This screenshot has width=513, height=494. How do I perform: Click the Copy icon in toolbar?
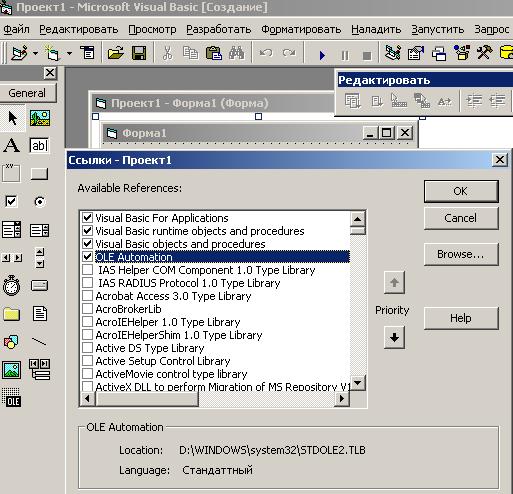click(x=190, y=53)
